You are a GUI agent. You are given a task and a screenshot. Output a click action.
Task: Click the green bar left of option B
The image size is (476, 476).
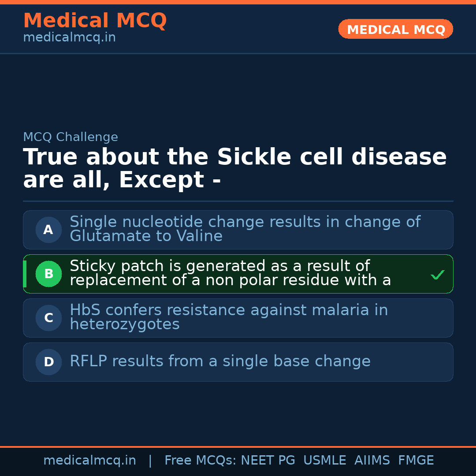(x=25, y=274)
